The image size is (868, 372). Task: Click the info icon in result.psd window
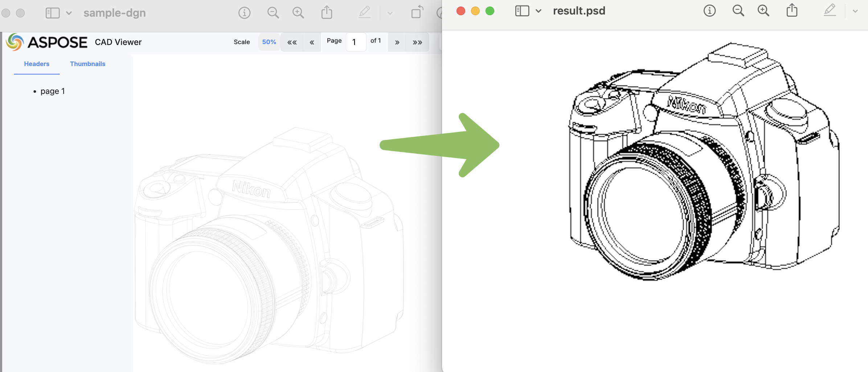[709, 11]
